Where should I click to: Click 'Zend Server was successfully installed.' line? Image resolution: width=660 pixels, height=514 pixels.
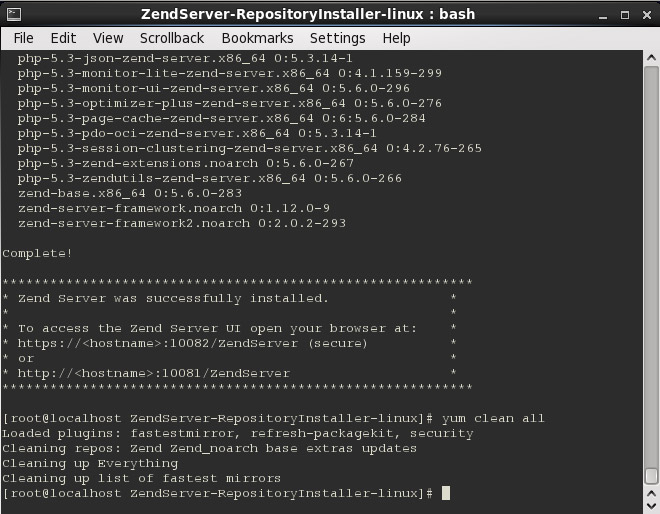click(173, 298)
